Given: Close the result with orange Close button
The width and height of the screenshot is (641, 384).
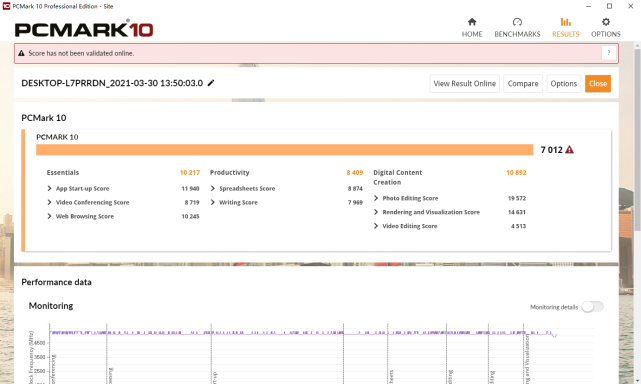Looking at the screenshot, I should [598, 83].
